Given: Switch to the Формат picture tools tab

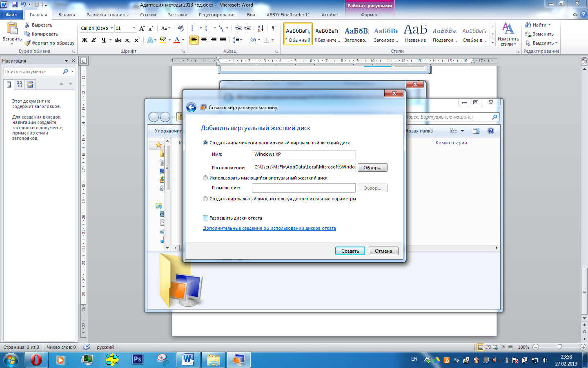Looking at the screenshot, I should tap(370, 15).
